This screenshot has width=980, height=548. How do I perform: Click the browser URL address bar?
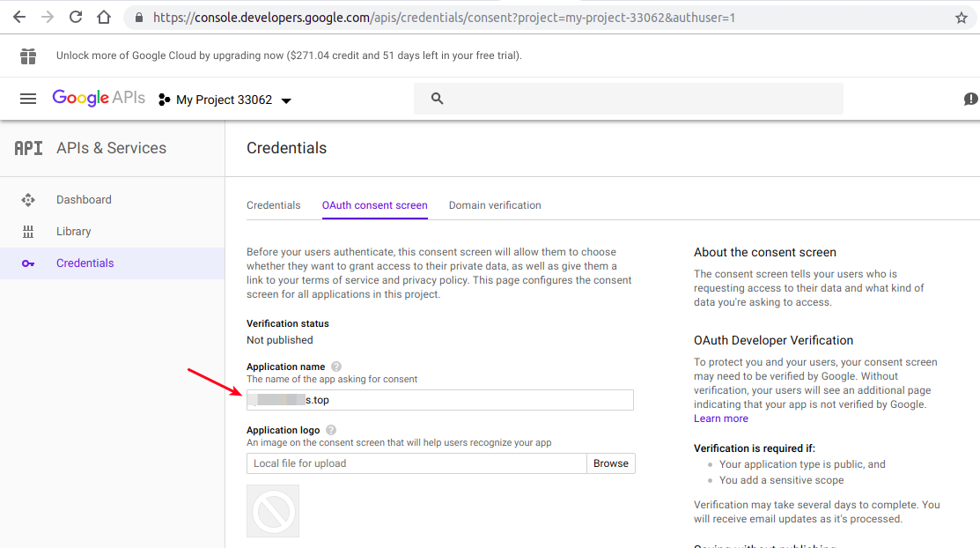click(x=550, y=18)
